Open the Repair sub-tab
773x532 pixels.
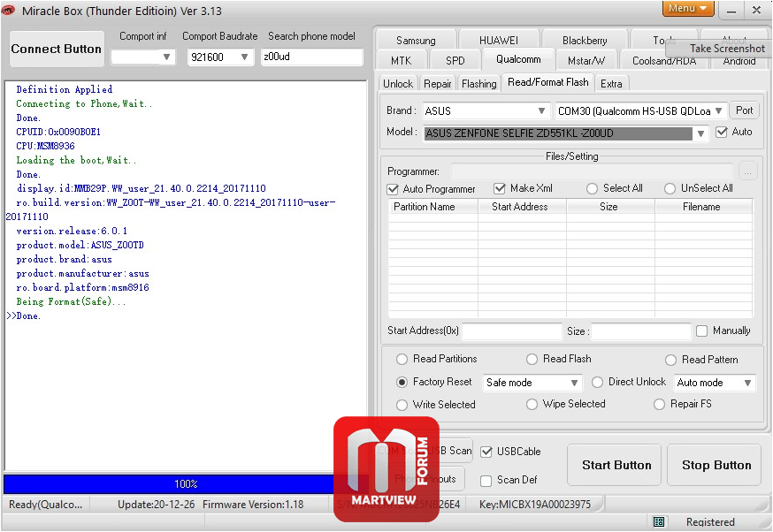pos(437,84)
